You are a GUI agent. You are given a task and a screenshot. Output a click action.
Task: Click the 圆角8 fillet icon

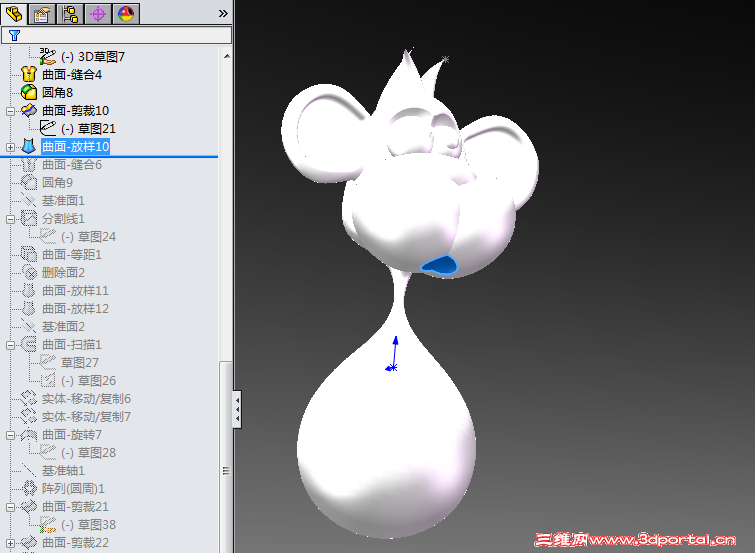coord(29,92)
